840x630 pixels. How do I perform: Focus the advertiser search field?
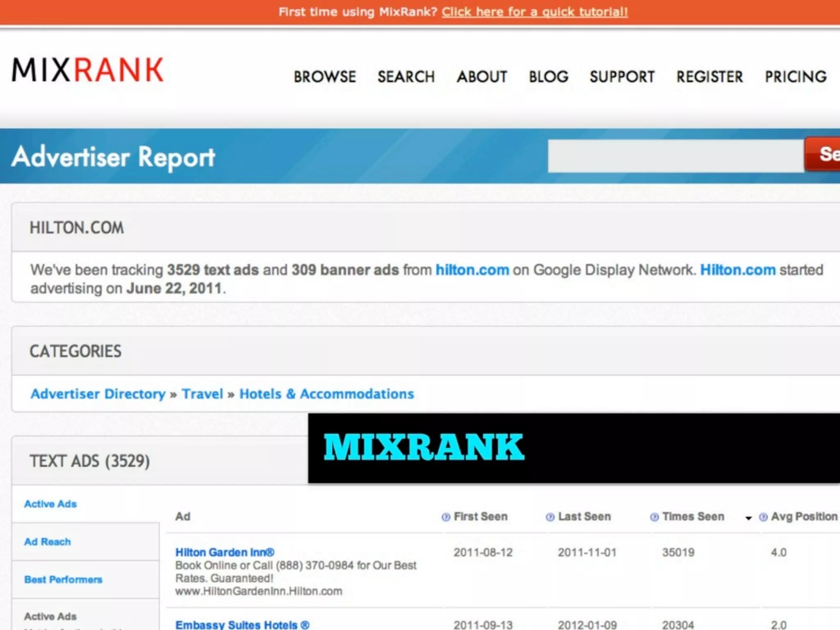click(x=675, y=156)
